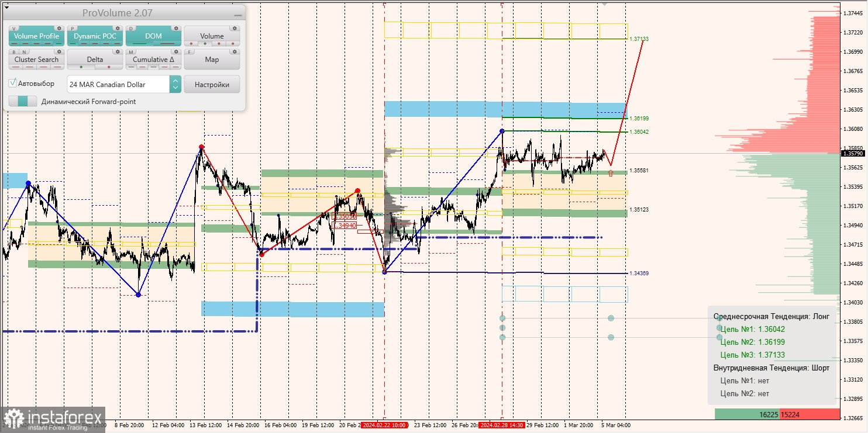Click the 1.34369 level label
868x433 pixels.
639,273
